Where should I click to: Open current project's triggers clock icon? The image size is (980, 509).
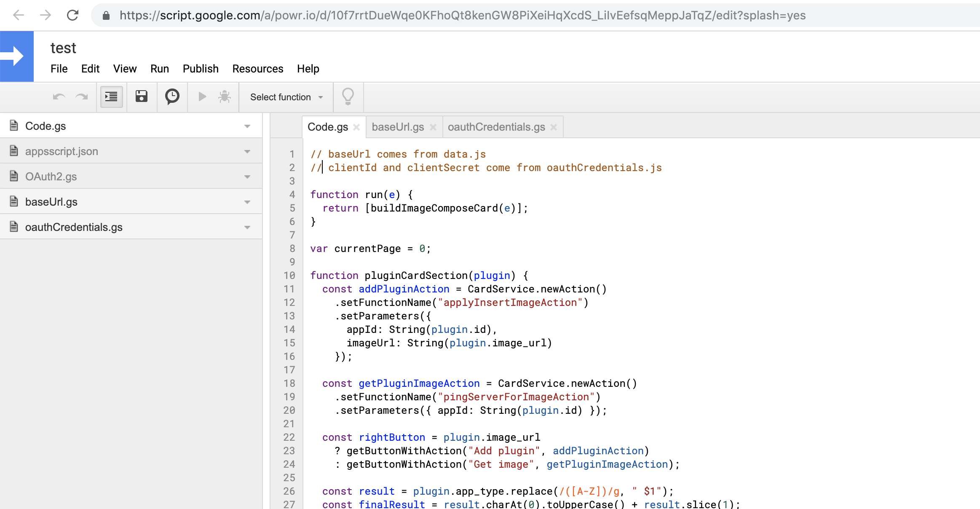pyautogui.click(x=172, y=97)
